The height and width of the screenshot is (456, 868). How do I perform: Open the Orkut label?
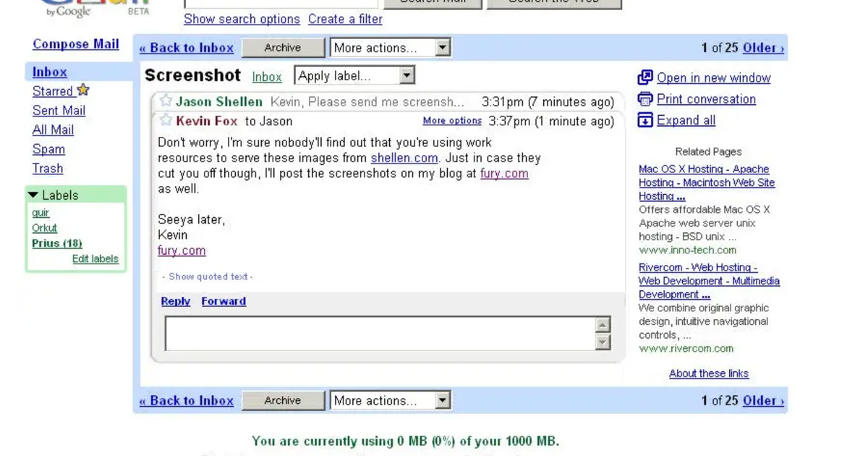44,228
